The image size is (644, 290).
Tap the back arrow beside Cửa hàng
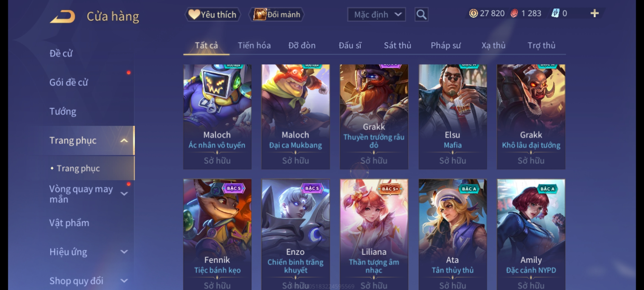(x=63, y=17)
